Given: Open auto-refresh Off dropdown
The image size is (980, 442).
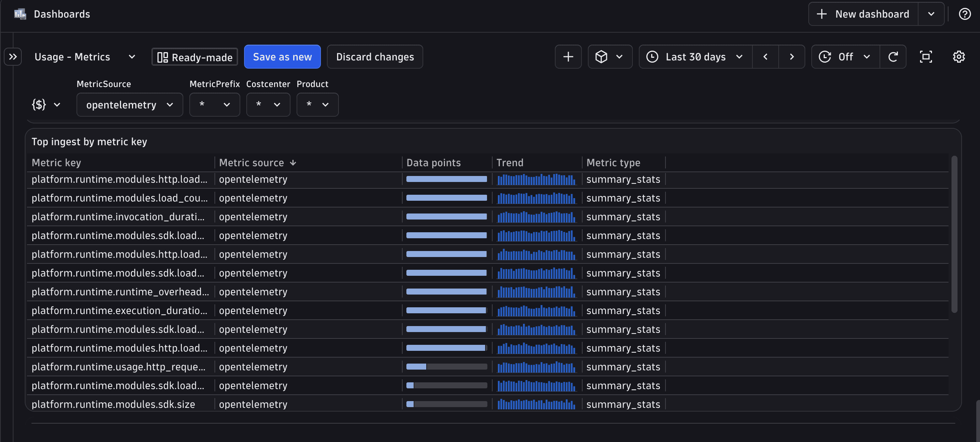Looking at the screenshot, I should tap(845, 57).
